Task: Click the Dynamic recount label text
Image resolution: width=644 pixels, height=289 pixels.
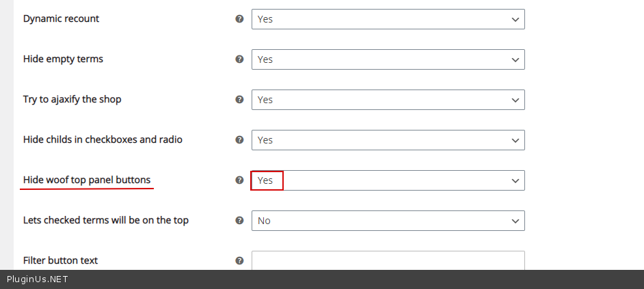Action: coord(61,18)
